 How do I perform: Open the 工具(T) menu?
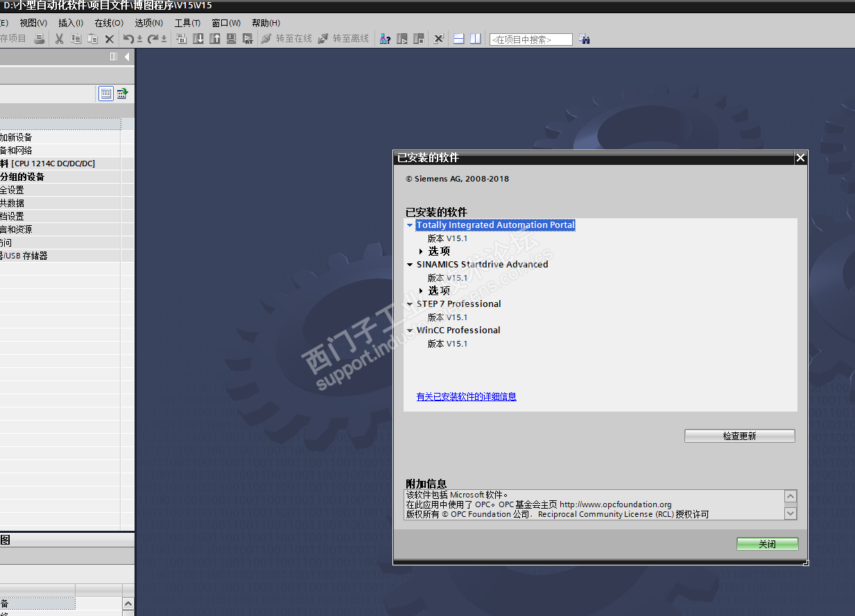187,23
